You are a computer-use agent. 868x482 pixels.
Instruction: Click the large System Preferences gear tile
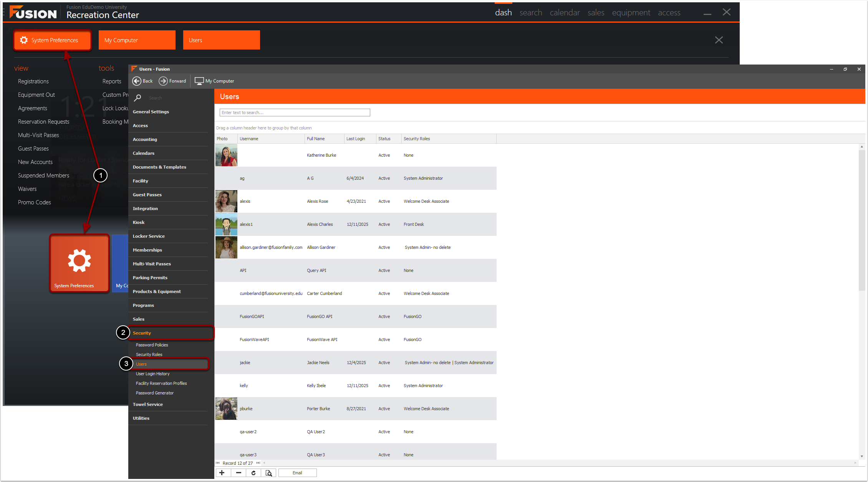coord(80,263)
